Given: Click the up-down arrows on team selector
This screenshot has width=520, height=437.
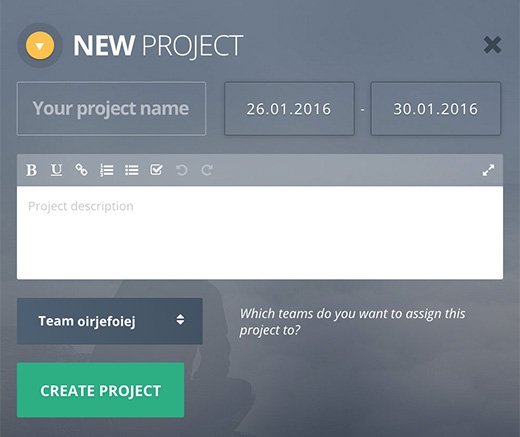Looking at the screenshot, I should click(180, 320).
